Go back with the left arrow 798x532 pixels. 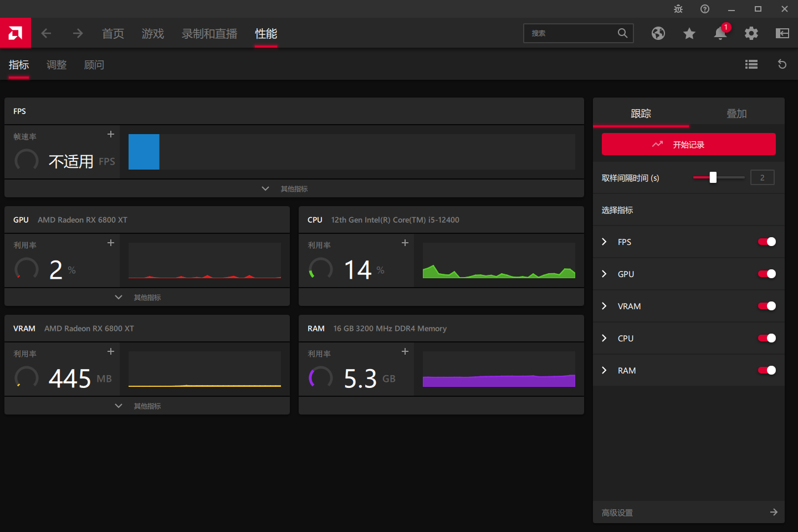47,33
